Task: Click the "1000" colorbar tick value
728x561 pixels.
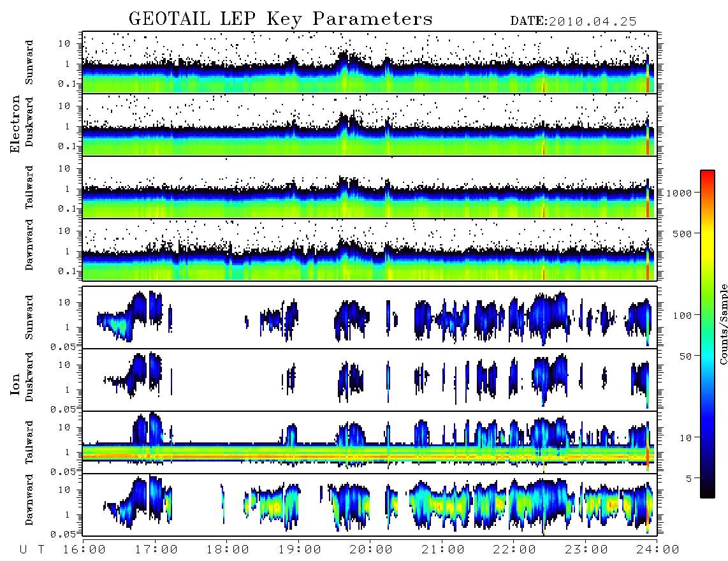Action: (680, 193)
